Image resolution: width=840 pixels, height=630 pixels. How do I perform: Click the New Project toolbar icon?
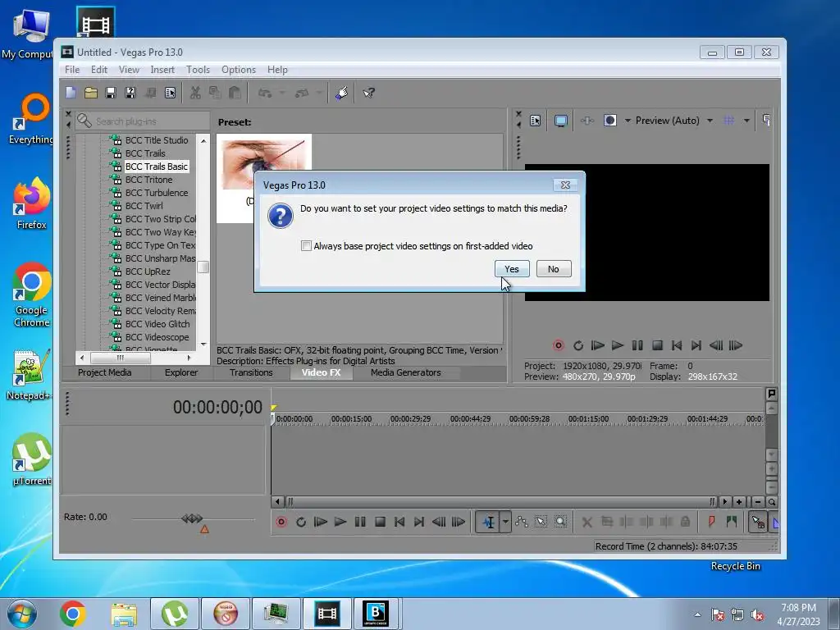pos(71,93)
